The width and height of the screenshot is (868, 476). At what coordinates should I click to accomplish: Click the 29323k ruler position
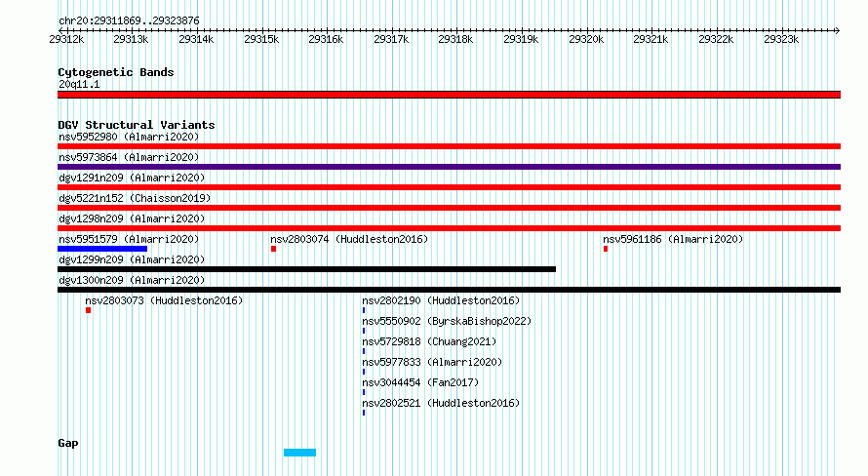781,39
